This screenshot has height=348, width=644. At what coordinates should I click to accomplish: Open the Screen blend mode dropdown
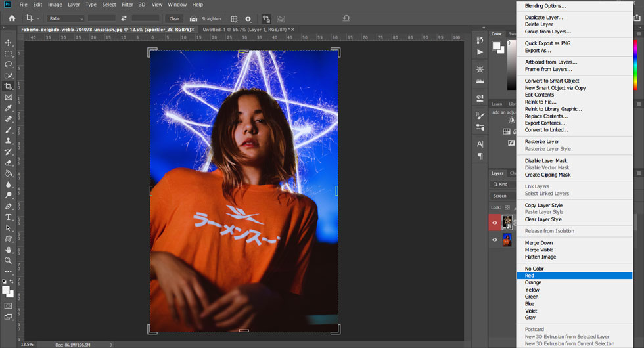pos(503,196)
